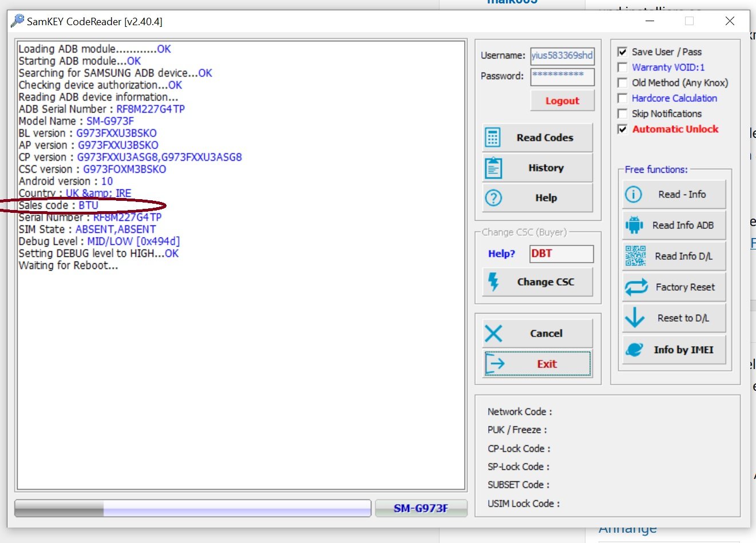Screen dimensions: 756x543
Task: Click the Password input field
Action: coord(562,77)
